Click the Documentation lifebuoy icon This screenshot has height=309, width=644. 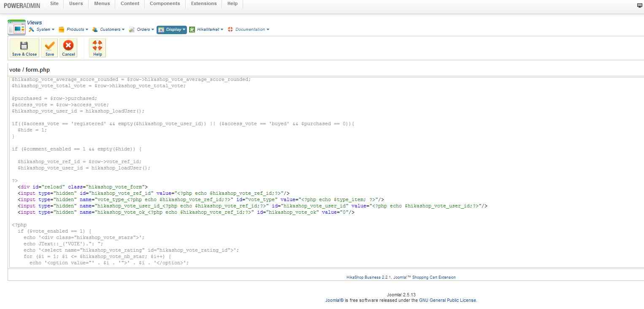230,30
